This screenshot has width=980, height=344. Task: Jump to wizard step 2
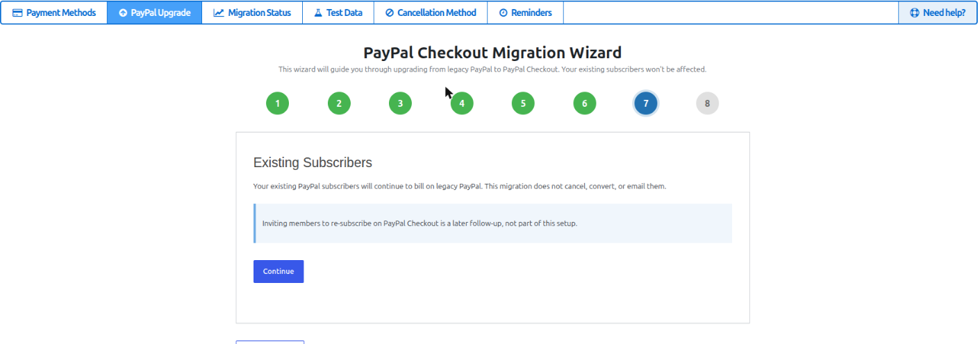pyautogui.click(x=339, y=103)
